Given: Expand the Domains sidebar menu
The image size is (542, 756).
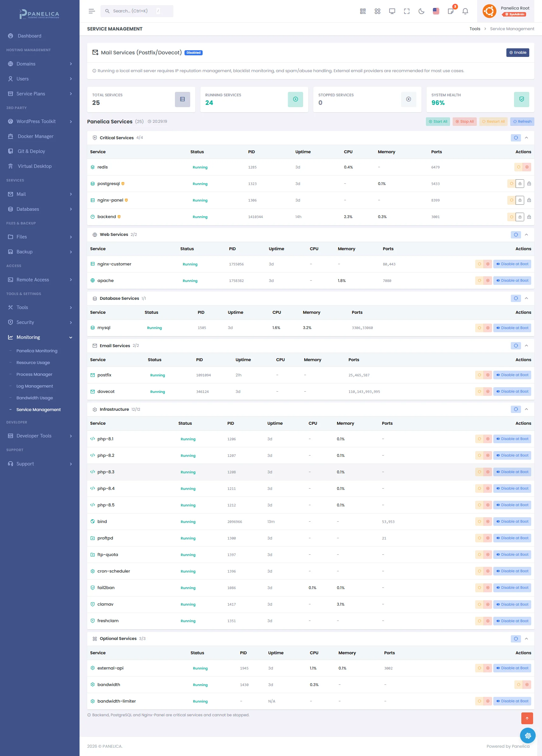Looking at the screenshot, I should click(40, 64).
